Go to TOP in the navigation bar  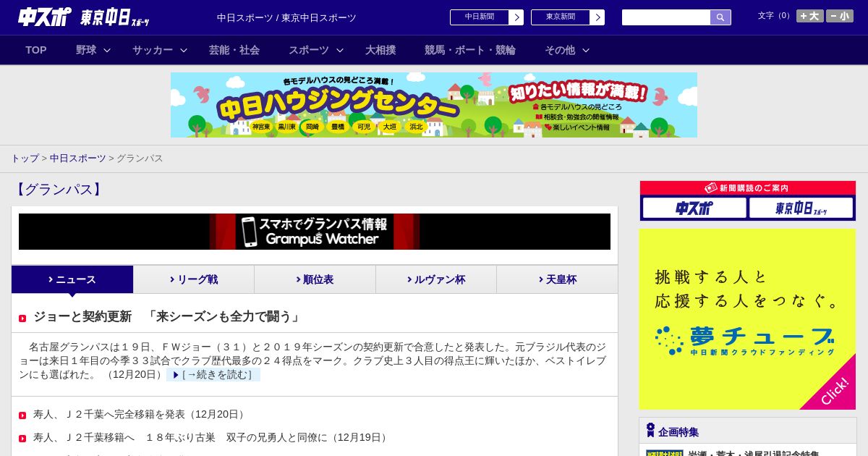pyautogui.click(x=36, y=50)
